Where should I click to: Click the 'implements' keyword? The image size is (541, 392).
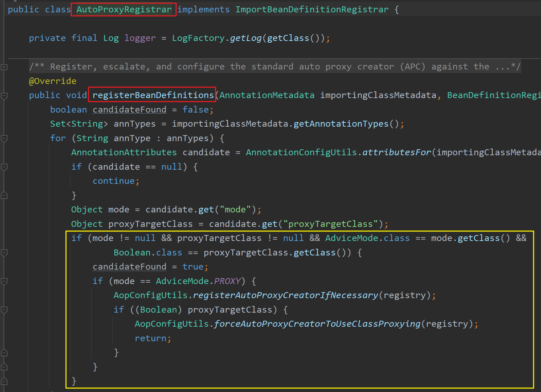(203, 10)
